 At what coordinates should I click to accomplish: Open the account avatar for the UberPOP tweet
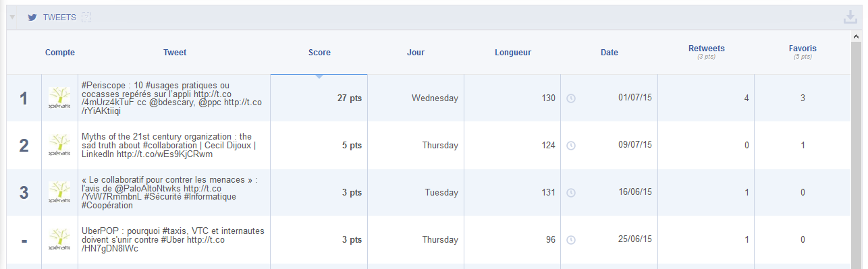(59, 240)
